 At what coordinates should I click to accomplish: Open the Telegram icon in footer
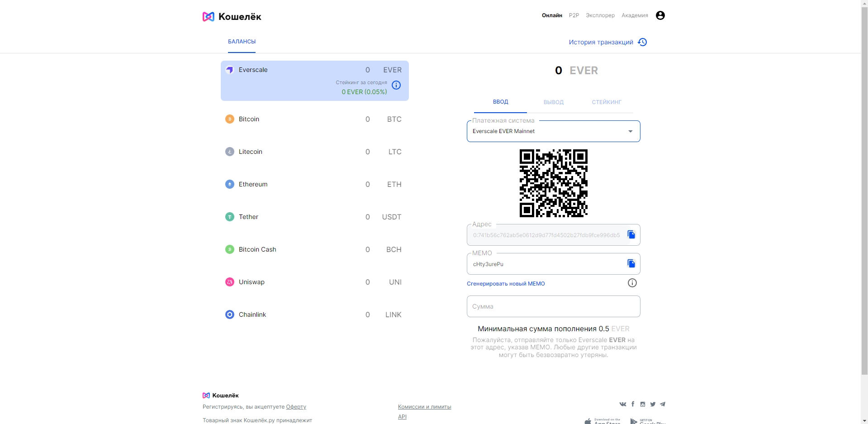(x=663, y=404)
